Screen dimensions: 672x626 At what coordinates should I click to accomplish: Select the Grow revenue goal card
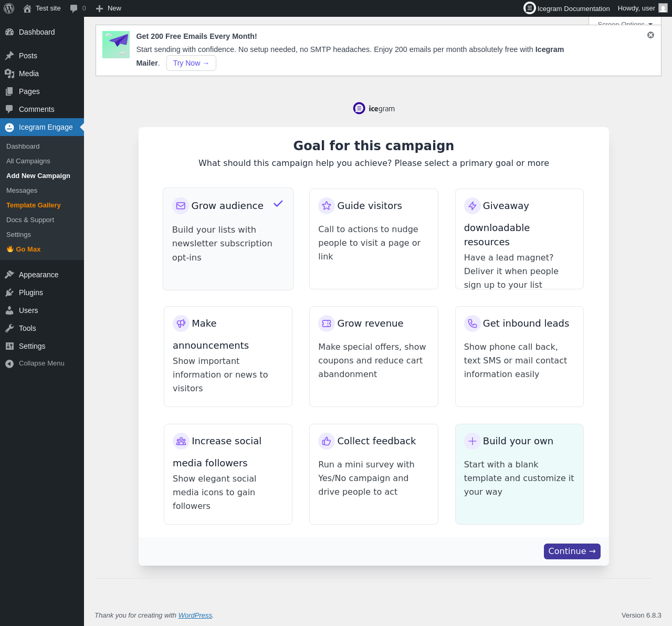[x=373, y=356]
